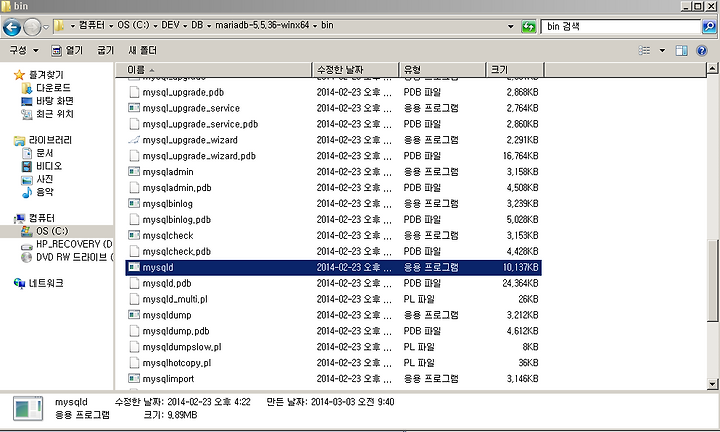Select file mysqlbinlog.pdb
Screen dimensions: 720x432
point(177,219)
